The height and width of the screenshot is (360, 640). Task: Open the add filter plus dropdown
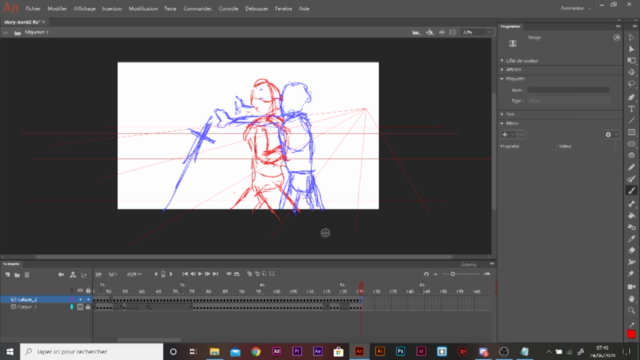(508, 134)
